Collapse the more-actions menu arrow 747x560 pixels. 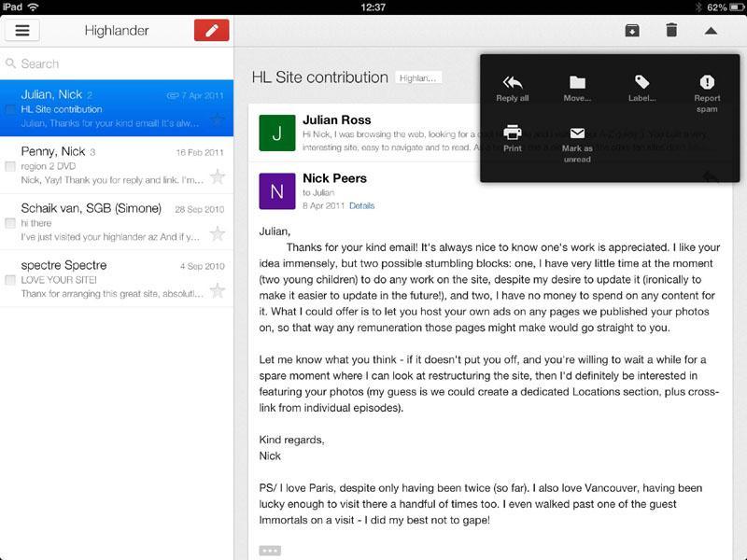[x=711, y=31]
